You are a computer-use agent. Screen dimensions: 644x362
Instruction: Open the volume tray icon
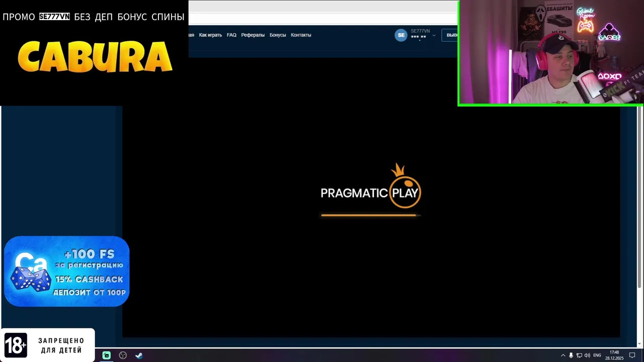coord(587,355)
